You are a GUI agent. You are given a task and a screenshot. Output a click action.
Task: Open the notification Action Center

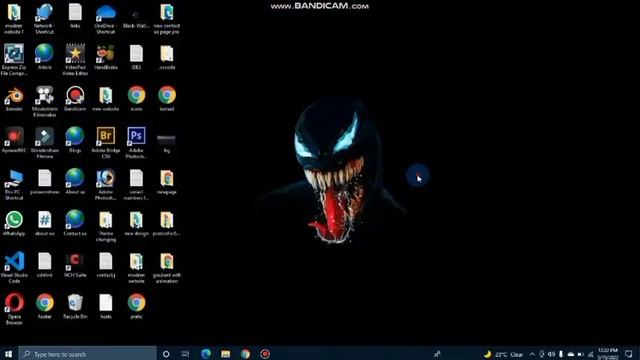coord(629,354)
